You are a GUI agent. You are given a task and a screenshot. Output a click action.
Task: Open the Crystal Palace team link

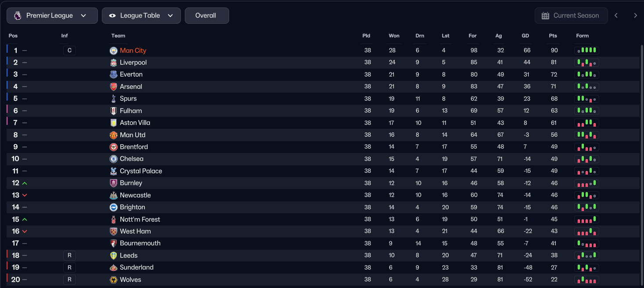141,171
